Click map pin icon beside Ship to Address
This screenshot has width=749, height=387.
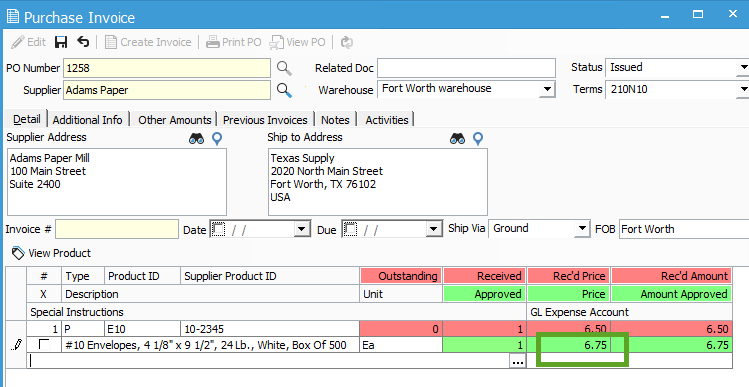[x=478, y=139]
